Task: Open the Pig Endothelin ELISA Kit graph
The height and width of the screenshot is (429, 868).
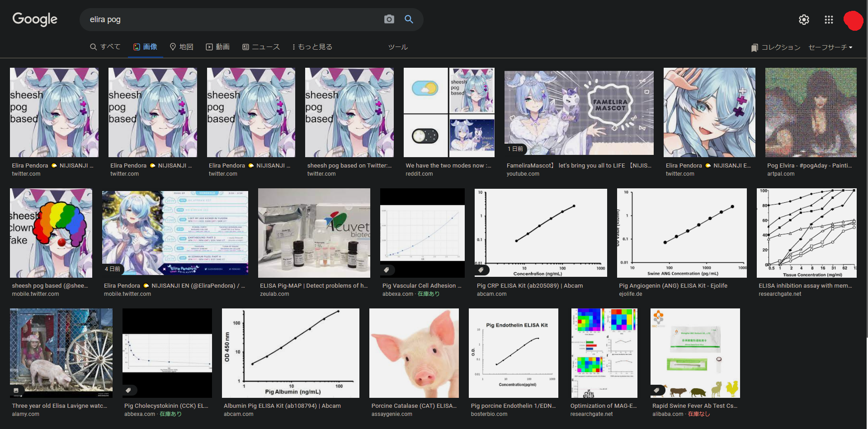Action: tap(514, 353)
